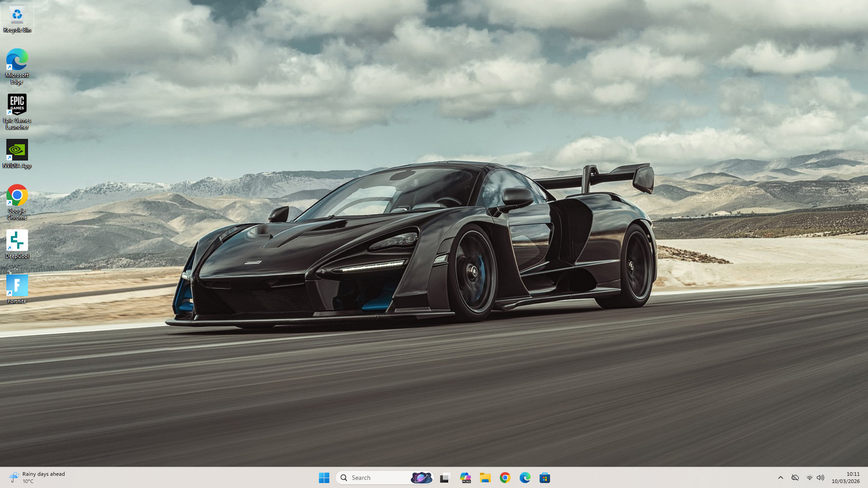Open the clock and date flyout
868x488 pixels.
pyautogui.click(x=846, y=478)
